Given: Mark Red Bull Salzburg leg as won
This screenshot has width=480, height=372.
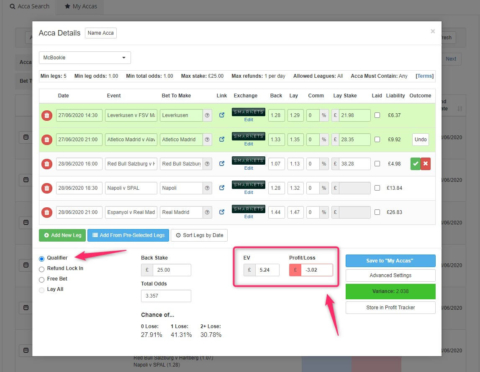Looking at the screenshot, I should (x=415, y=164).
